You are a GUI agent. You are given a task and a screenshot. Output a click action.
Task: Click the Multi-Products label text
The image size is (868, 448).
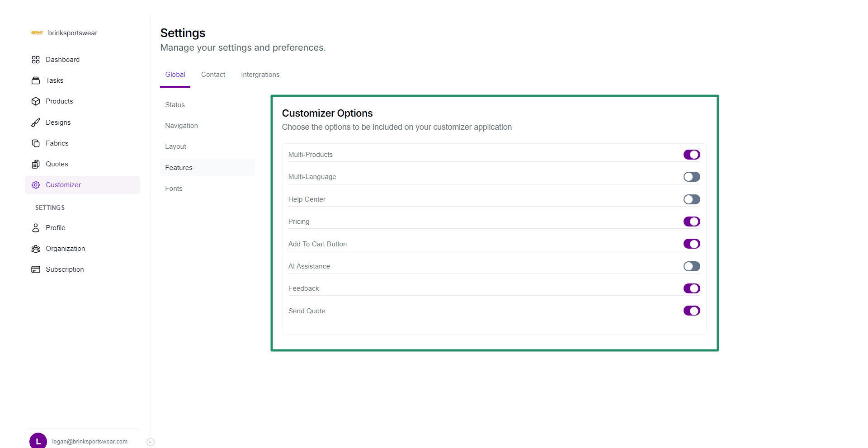(x=311, y=155)
